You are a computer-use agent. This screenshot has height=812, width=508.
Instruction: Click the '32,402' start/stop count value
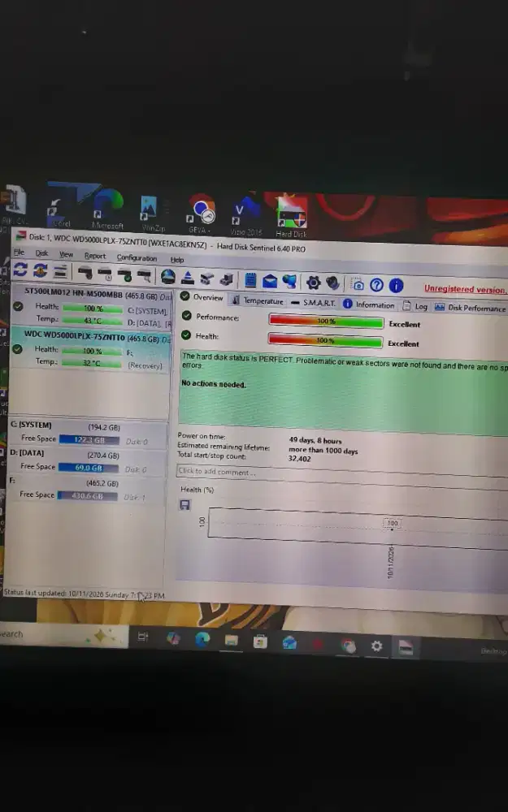coord(299,459)
